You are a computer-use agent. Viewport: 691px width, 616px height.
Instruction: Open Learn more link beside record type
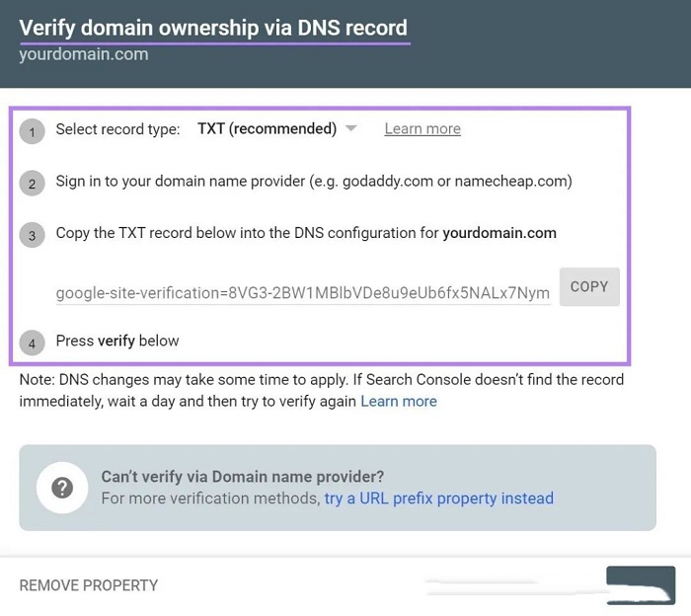pyautogui.click(x=422, y=128)
